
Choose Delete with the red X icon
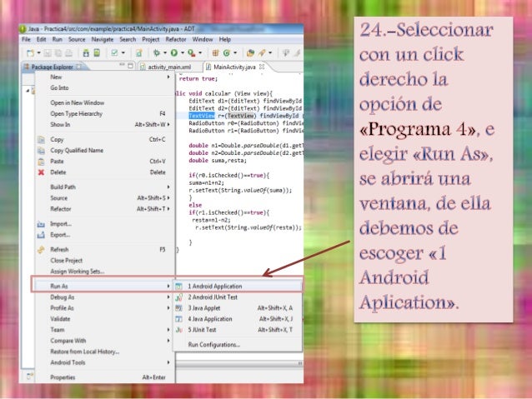105,172
